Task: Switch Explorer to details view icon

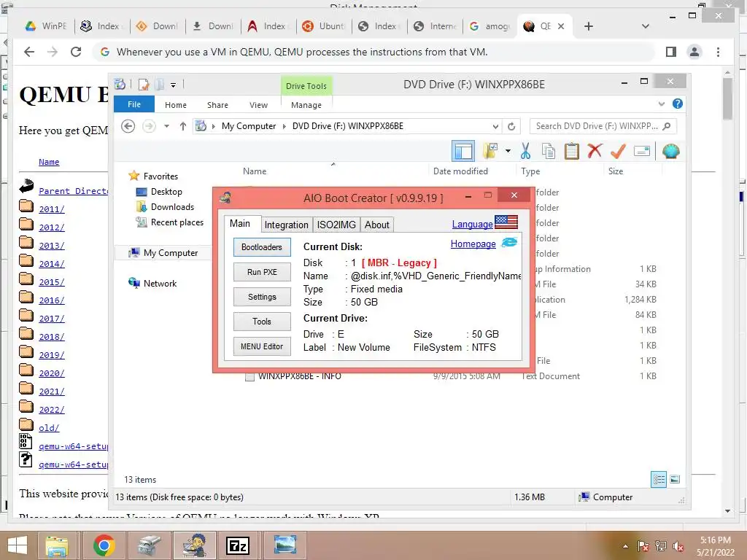Action: point(659,480)
